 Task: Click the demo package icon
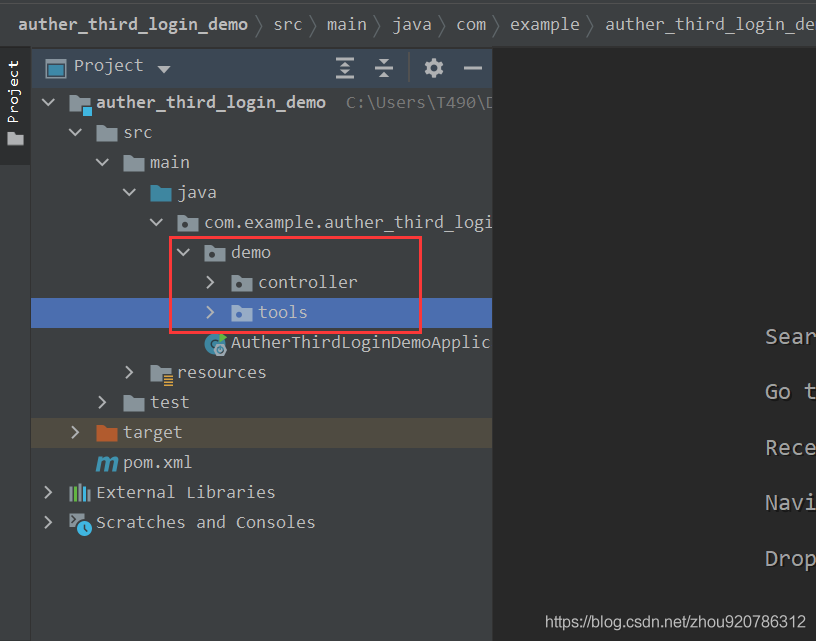[x=214, y=253]
